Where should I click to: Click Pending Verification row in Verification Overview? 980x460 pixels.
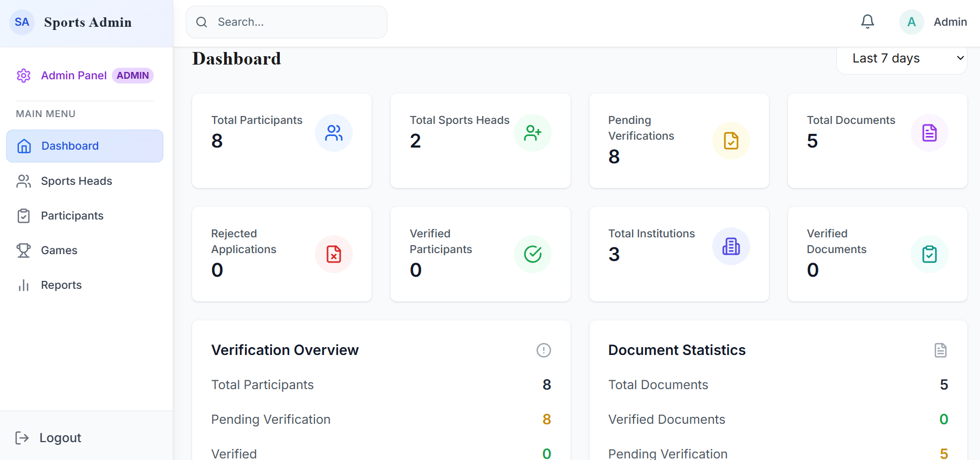381,420
